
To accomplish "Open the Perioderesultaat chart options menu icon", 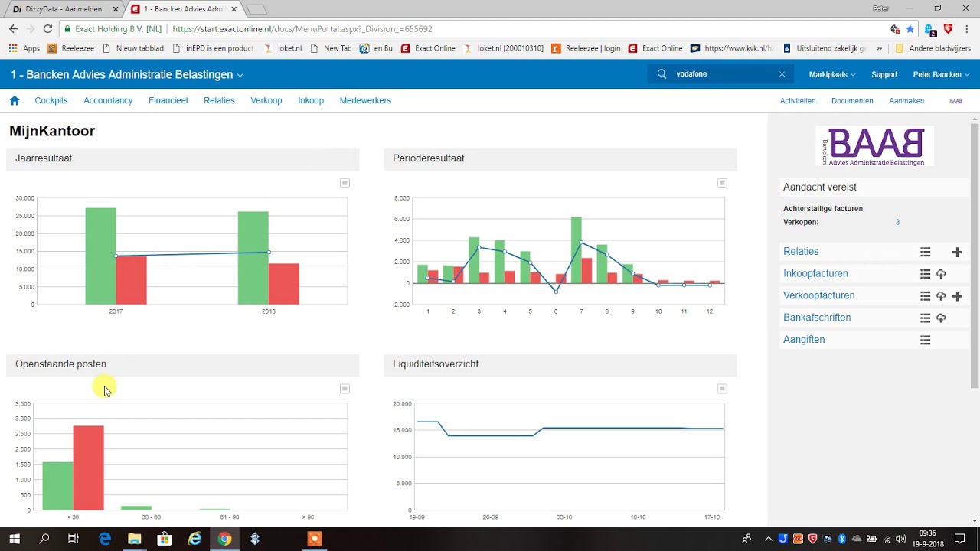I will click(722, 183).
